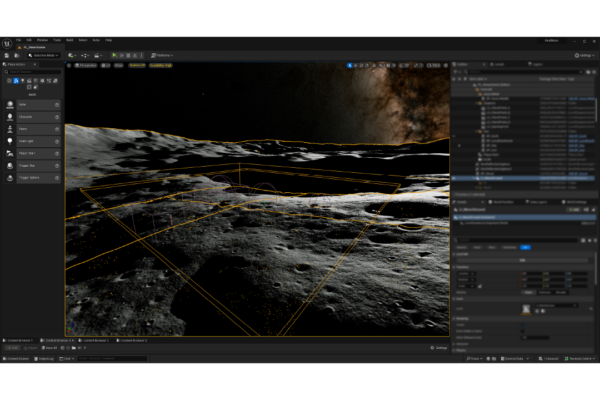Click the Location X value field
The height and width of the screenshot is (400, 600).
(530, 271)
